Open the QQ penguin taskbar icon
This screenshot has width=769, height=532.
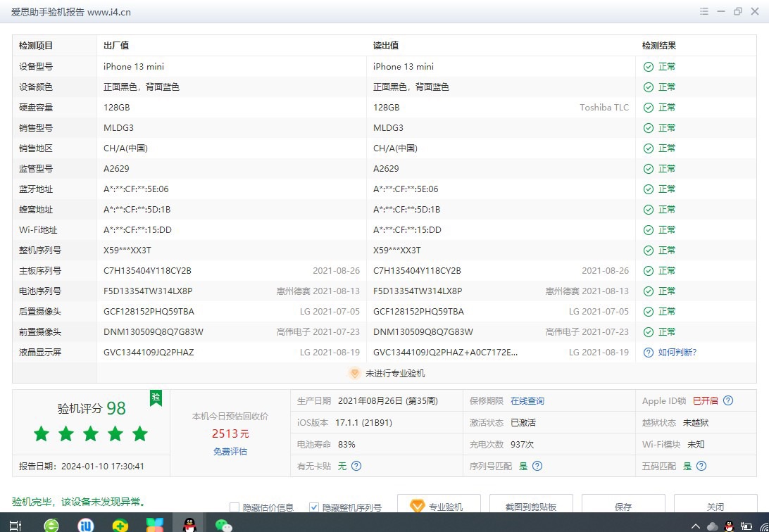click(x=189, y=525)
